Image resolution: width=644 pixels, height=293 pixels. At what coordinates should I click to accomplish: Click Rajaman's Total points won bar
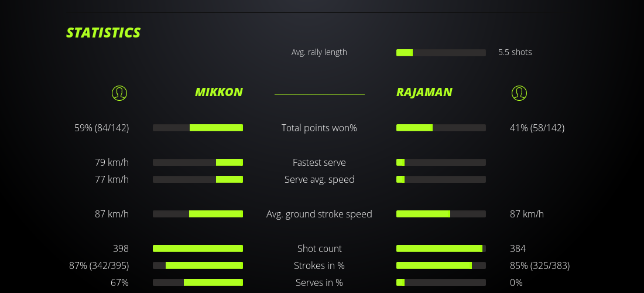441,128
